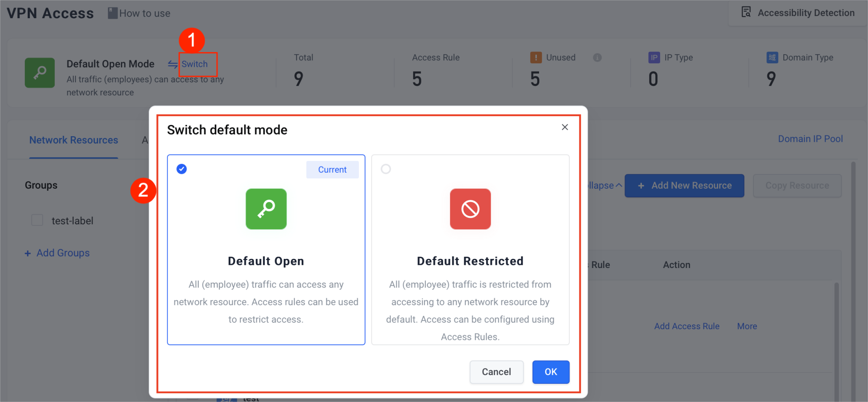Click the plus icon beside Add Groups

(28, 253)
